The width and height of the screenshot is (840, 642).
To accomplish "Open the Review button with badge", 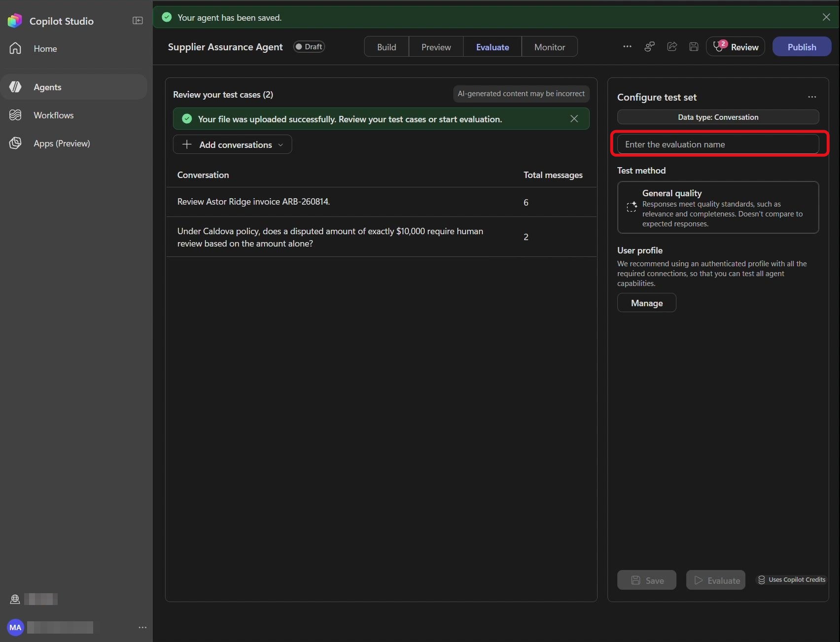I will pyautogui.click(x=735, y=47).
